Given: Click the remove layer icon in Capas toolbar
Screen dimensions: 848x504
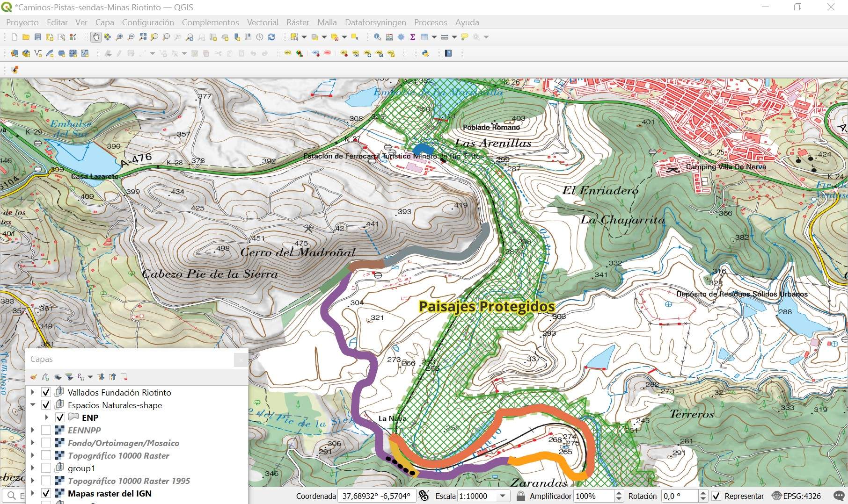Looking at the screenshot, I should click(124, 377).
